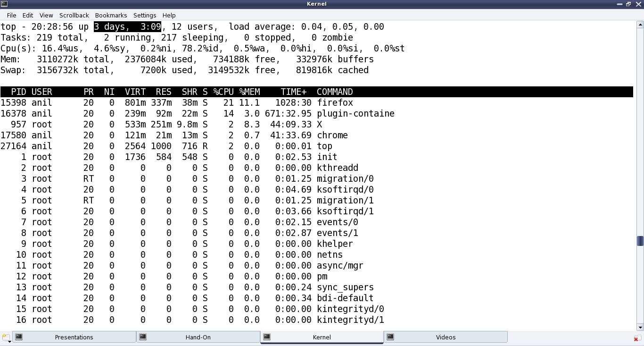The width and height of the screenshot is (644, 346).
Task: Switch to the Hand-On tab
Action: click(198, 337)
